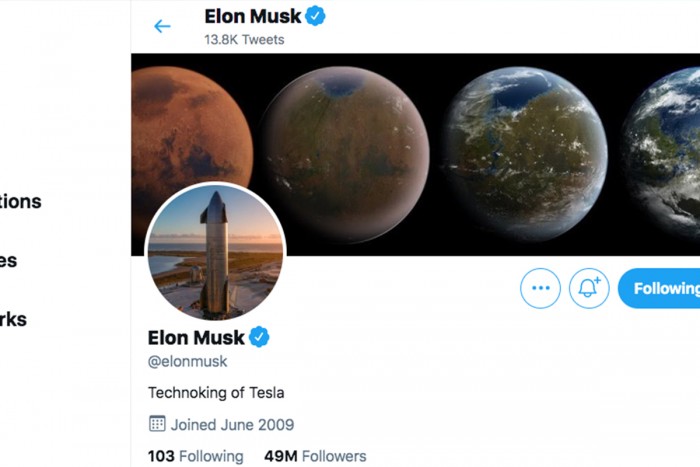The height and width of the screenshot is (467, 700).
Task: Open Messages from the left sidebar
Action: point(8,261)
